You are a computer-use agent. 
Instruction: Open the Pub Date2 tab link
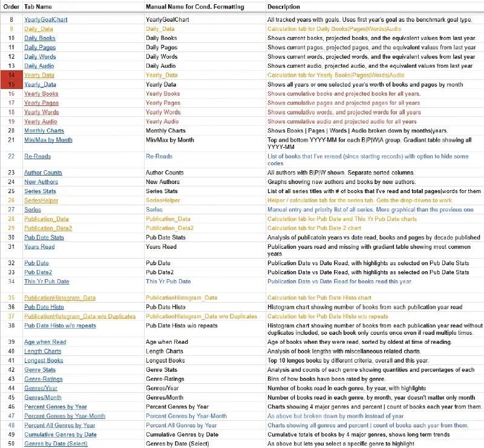click(38, 272)
